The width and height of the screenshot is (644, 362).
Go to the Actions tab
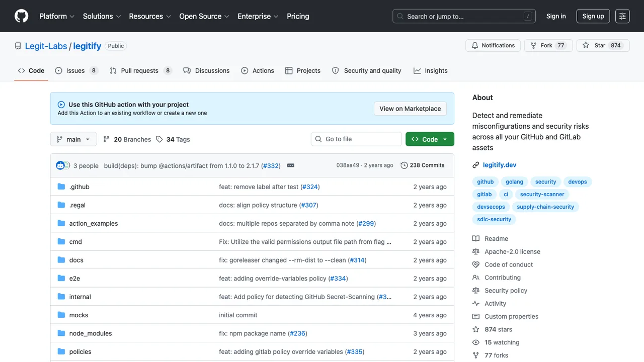pos(258,71)
